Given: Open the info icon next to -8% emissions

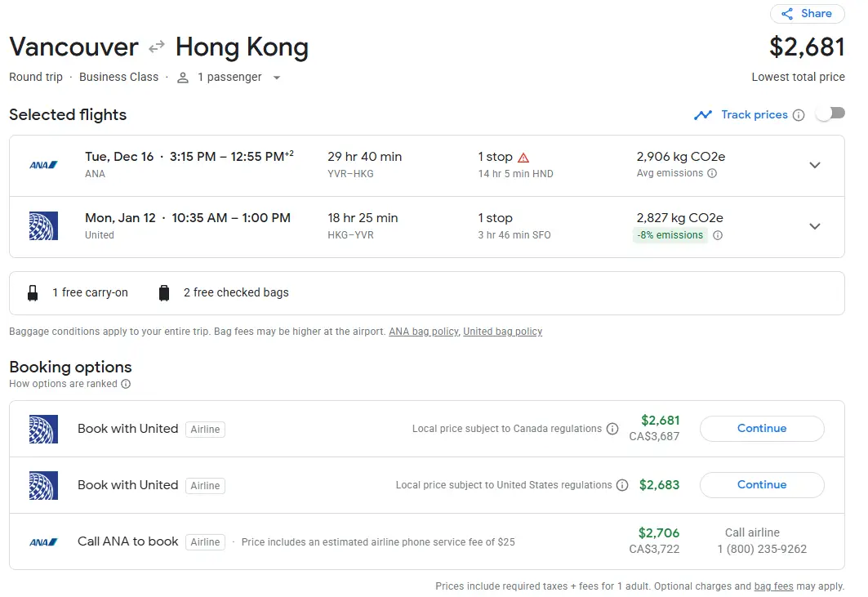Looking at the screenshot, I should click(x=718, y=235).
